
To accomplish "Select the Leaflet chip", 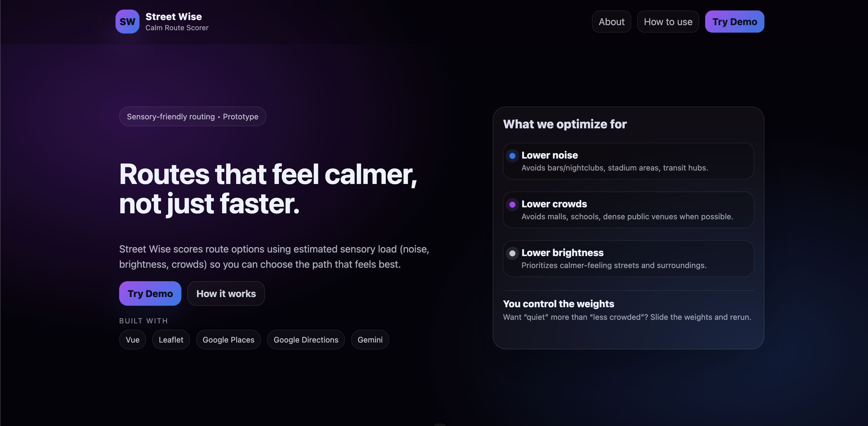I will point(171,340).
